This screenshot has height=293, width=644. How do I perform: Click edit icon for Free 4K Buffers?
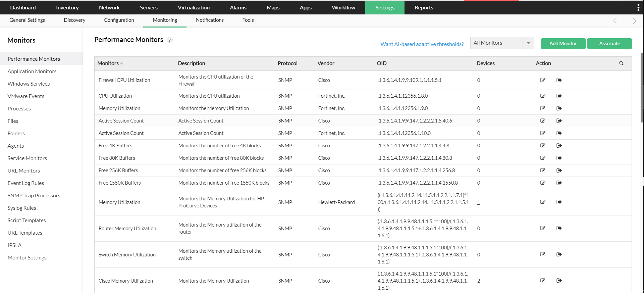[543, 146]
